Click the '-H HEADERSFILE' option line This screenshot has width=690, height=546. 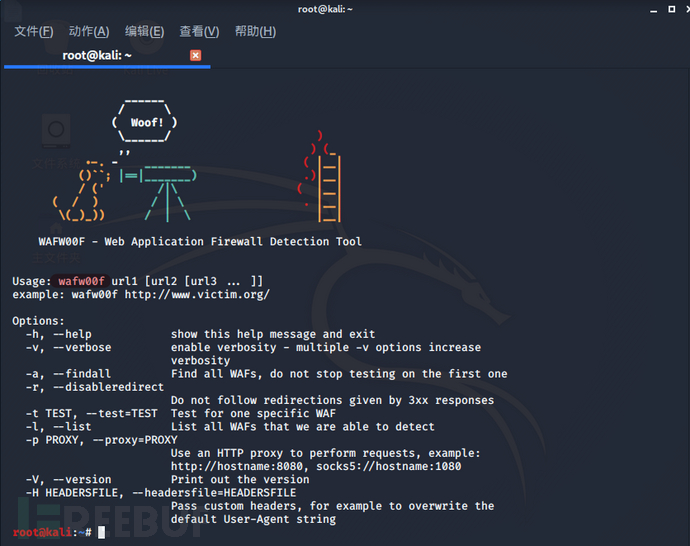click(161, 493)
